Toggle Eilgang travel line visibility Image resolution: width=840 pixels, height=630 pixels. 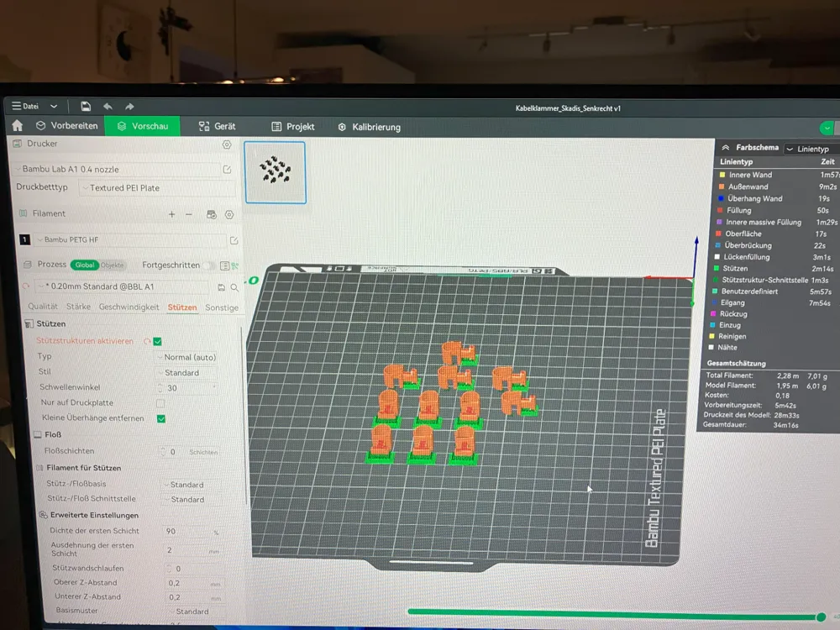(714, 302)
